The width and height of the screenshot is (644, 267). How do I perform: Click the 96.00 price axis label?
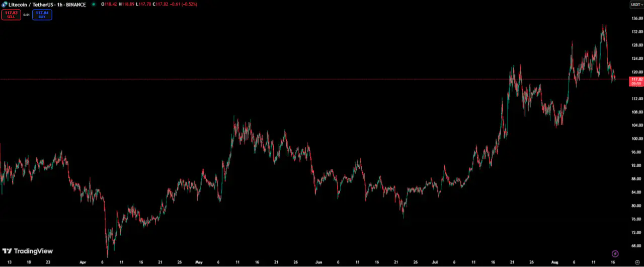(637, 152)
